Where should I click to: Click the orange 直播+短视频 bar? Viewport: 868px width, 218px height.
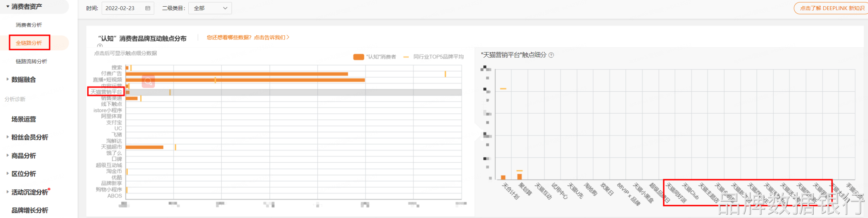(x=245, y=80)
